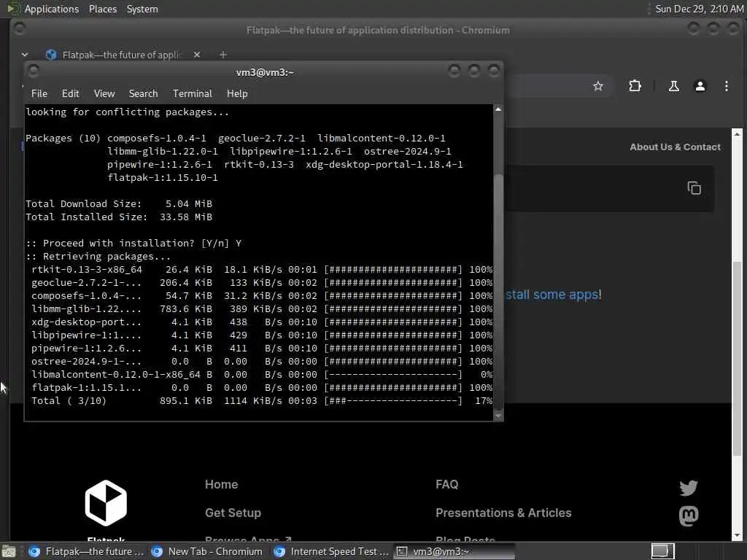Copy command using copy icon on Flatpak page
747x560 pixels.
pos(694,188)
